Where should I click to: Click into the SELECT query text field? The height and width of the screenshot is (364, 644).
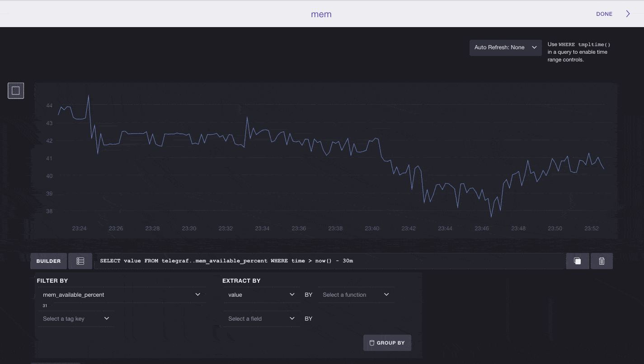329,261
